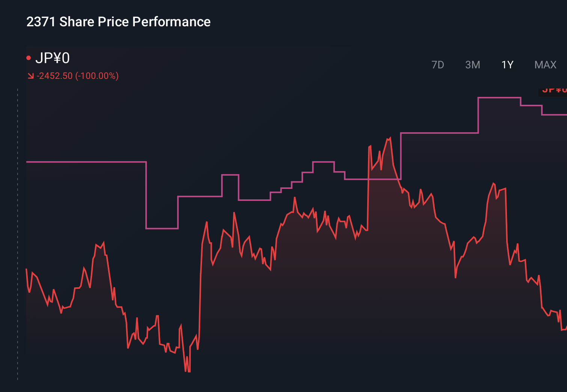Switch to the 1Y view
The image size is (567, 392).
click(x=507, y=65)
